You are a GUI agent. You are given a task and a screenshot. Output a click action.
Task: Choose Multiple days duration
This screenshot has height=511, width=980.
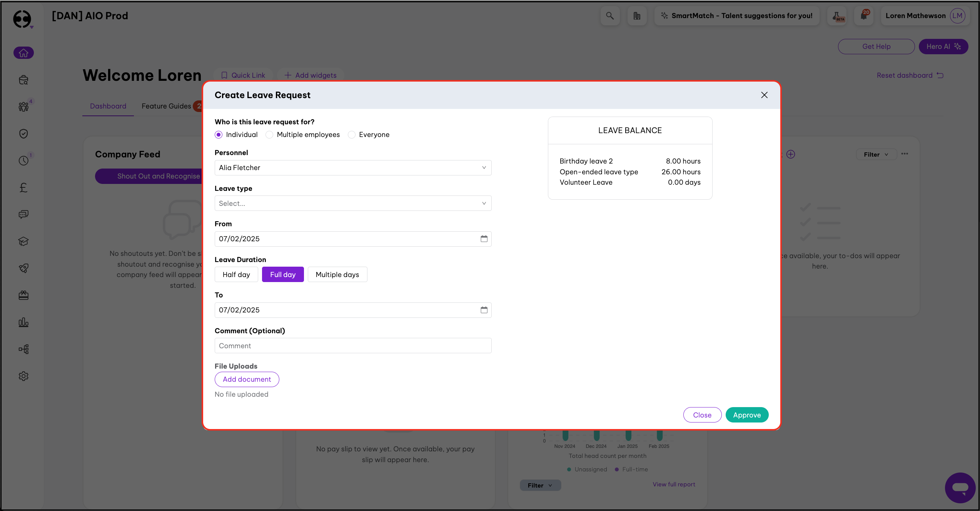(x=337, y=274)
